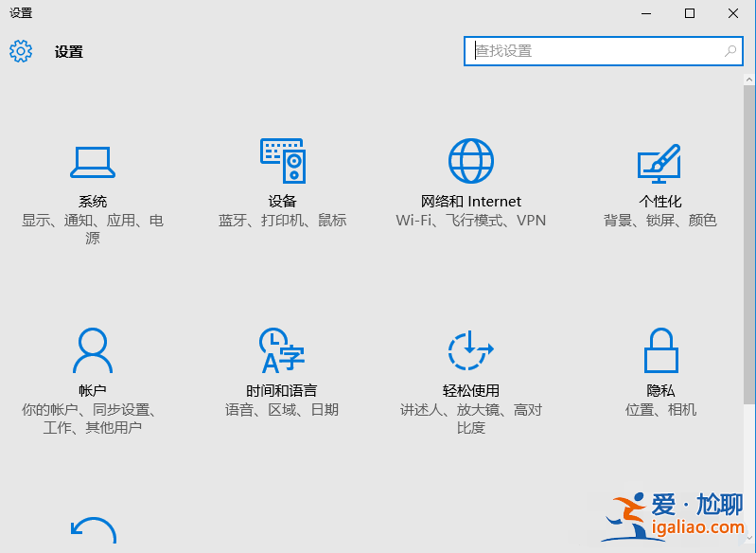The width and height of the screenshot is (756, 553).
Task: Open the 网络和 Internet globe icon
Action: 471,161
